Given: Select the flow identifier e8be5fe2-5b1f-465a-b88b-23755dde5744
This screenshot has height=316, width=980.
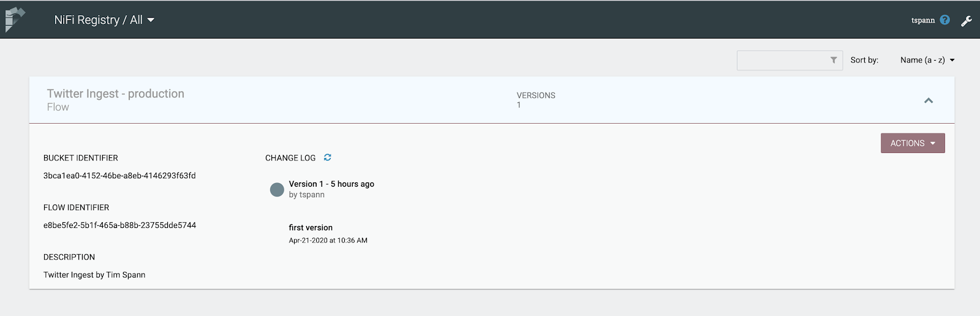Looking at the screenshot, I should click(x=119, y=225).
